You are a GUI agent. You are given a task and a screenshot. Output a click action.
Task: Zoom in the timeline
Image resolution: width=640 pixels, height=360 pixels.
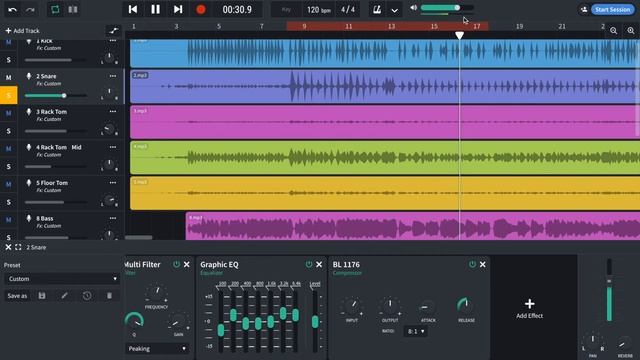[x=631, y=31]
